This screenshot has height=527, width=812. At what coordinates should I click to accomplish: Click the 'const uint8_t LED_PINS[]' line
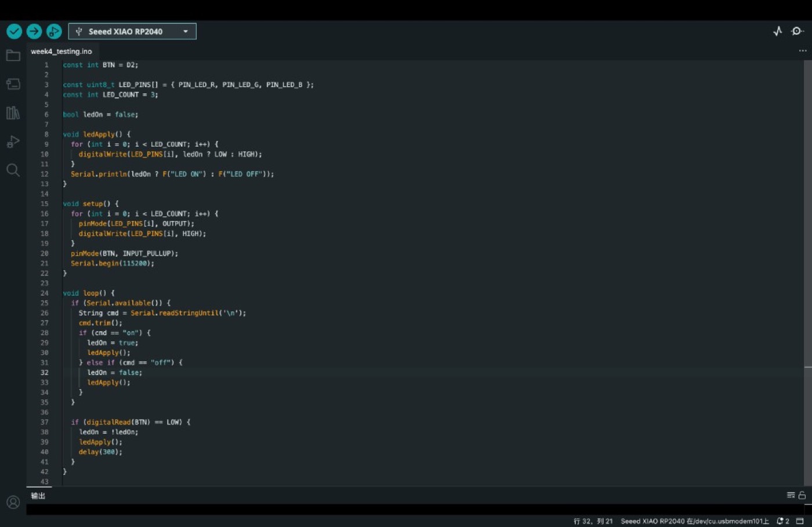tap(188, 85)
